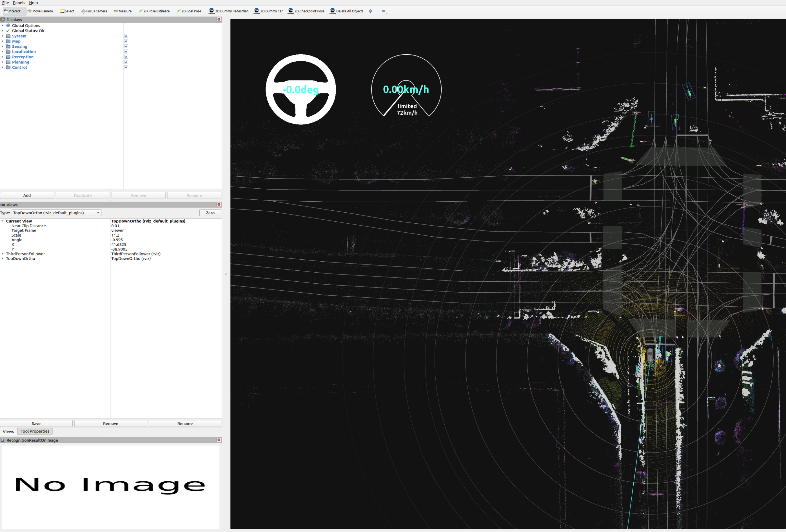Activate the 2D Goal Pose tool

click(x=189, y=11)
